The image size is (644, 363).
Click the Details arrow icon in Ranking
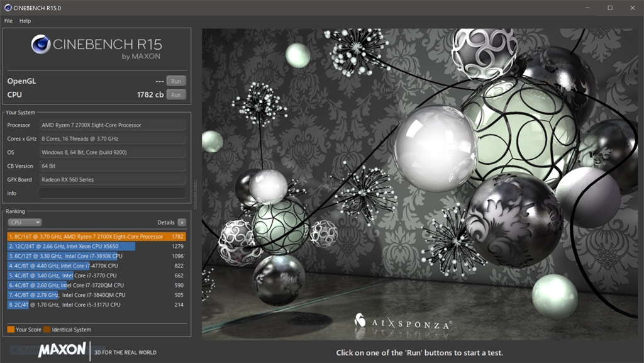click(182, 222)
